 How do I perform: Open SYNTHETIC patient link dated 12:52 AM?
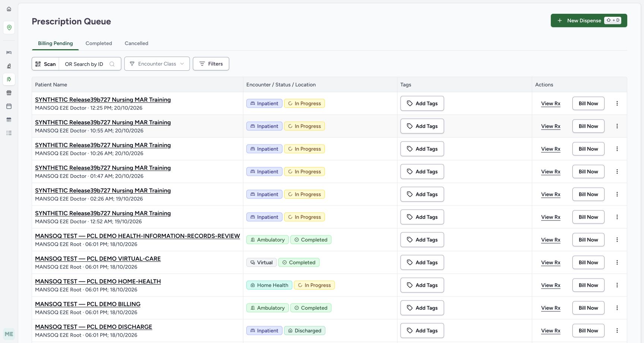point(103,213)
